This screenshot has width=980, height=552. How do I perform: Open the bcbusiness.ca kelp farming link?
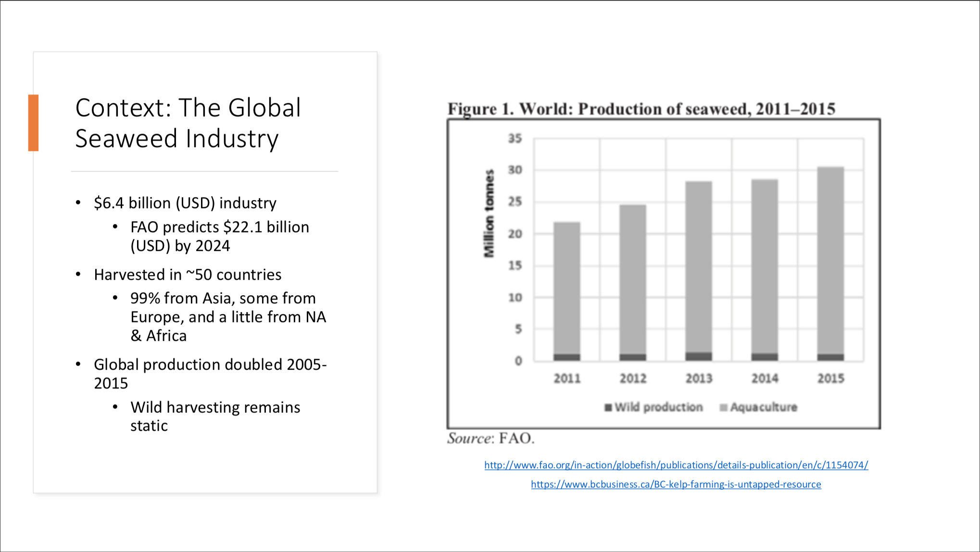676,484
